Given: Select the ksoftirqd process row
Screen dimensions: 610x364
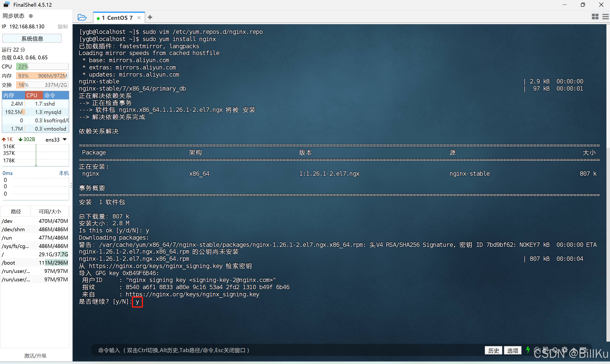Looking at the screenshot, I should pyautogui.click(x=36, y=120).
